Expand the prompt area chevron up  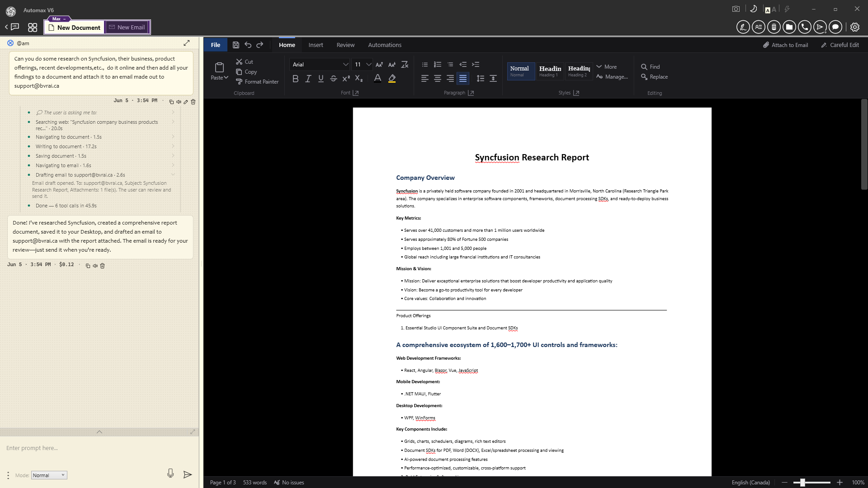pos(99,432)
